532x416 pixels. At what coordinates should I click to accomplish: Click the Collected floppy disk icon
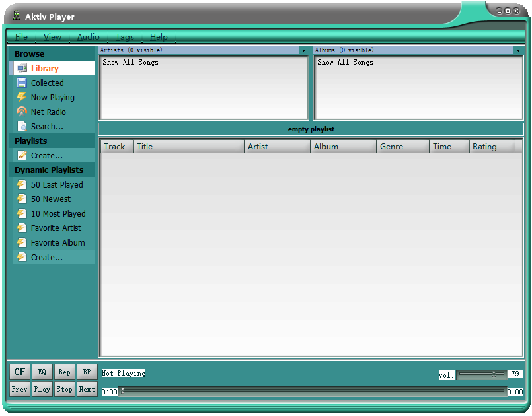click(22, 83)
